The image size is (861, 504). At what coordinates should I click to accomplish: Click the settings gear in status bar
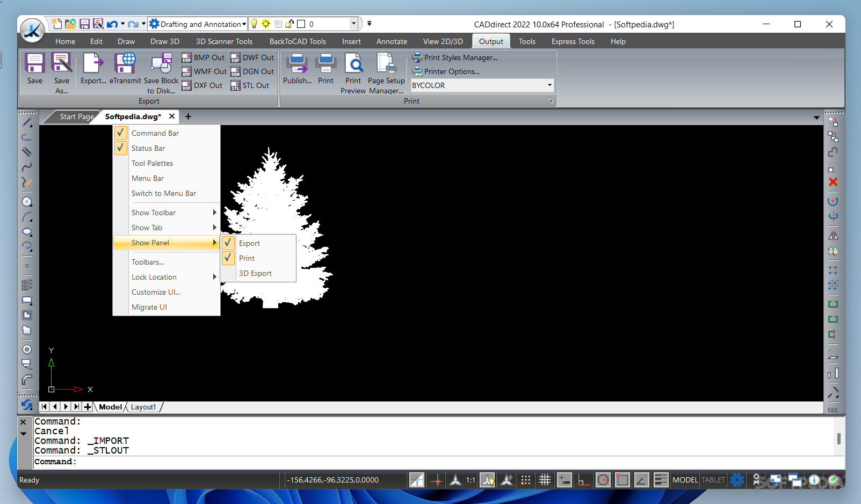click(x=737, y=480)
